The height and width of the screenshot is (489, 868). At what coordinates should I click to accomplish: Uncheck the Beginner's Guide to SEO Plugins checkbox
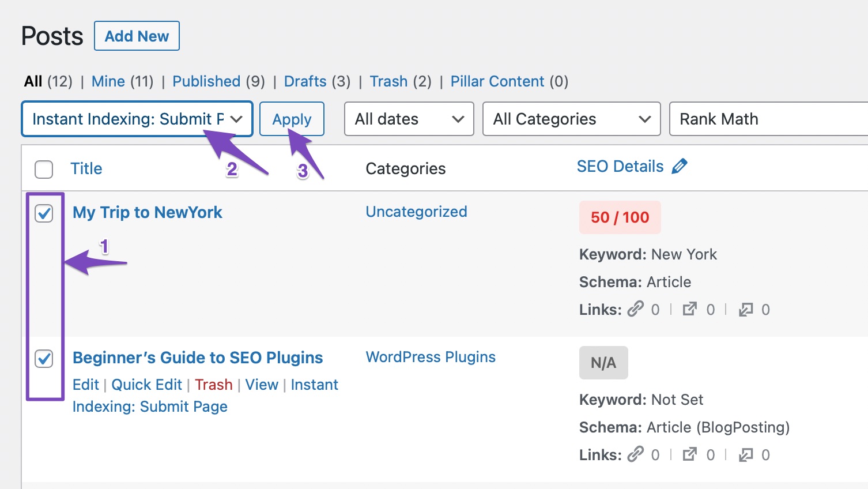tap(43, 359)
